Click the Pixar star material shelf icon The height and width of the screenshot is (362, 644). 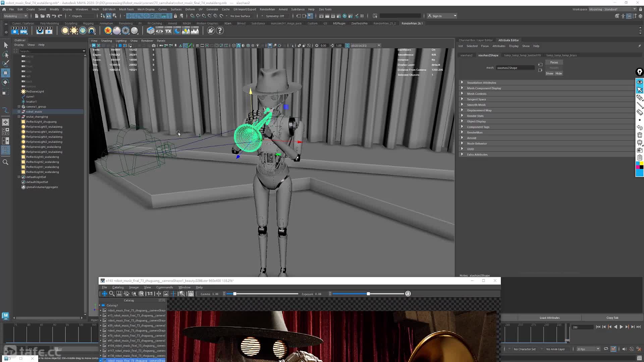108,31
